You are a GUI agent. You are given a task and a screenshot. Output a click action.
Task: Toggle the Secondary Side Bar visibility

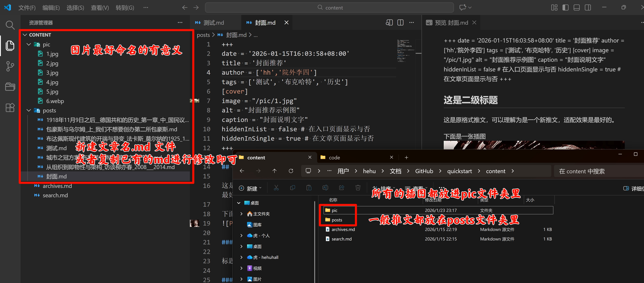588,7
